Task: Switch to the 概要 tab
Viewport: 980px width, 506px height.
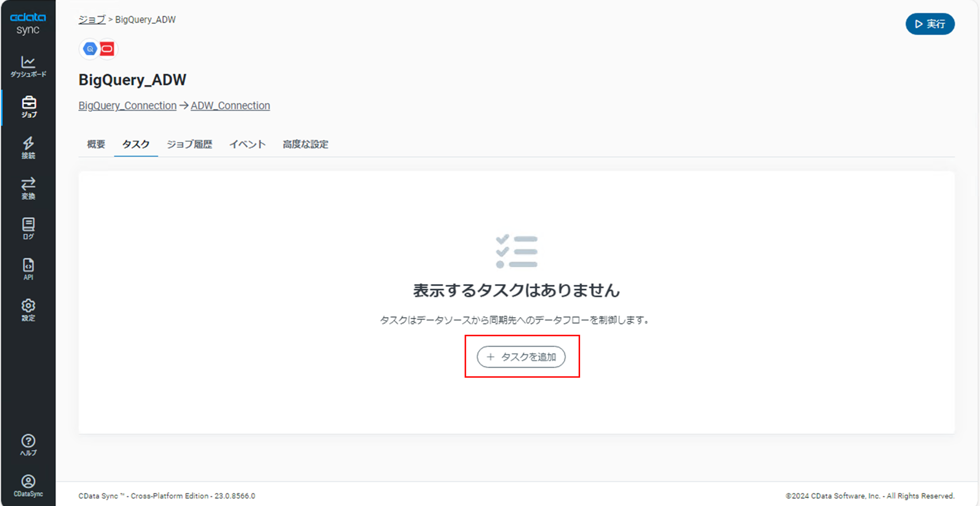Action: tap(96, 144)
